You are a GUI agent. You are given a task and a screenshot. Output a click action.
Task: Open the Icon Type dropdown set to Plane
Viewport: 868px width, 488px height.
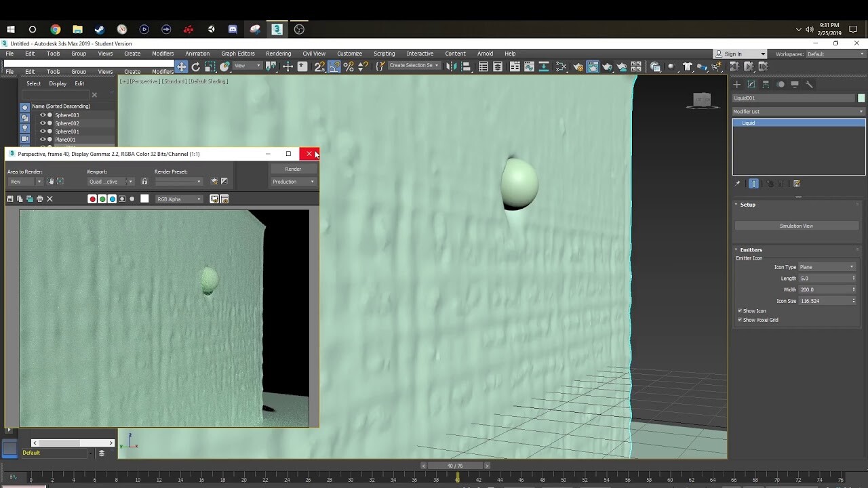click(x=826, y=266)
